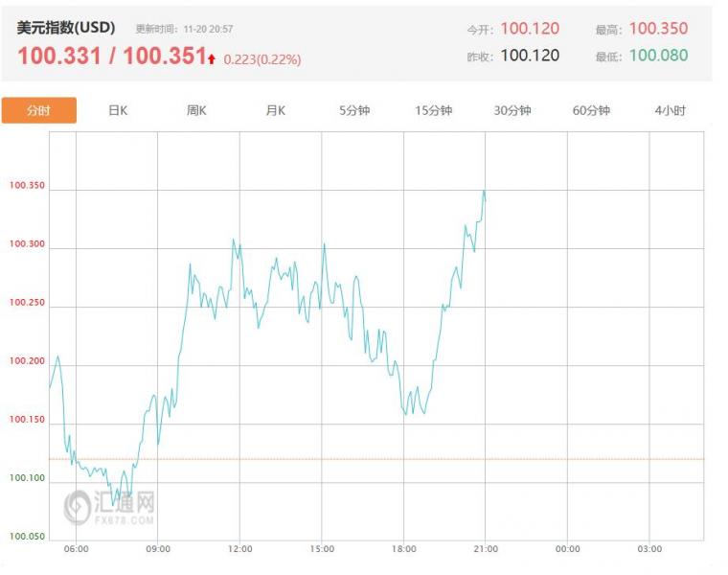Select the 4小时 interval tab

[x=670, y=110]
